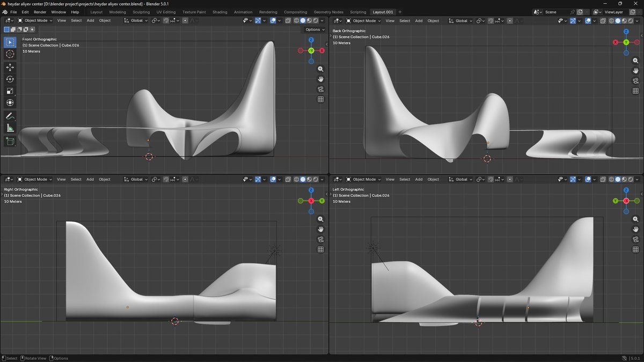644x362 pixels.
Task: Pick the Rotate tool
Action: click(10, 79)
